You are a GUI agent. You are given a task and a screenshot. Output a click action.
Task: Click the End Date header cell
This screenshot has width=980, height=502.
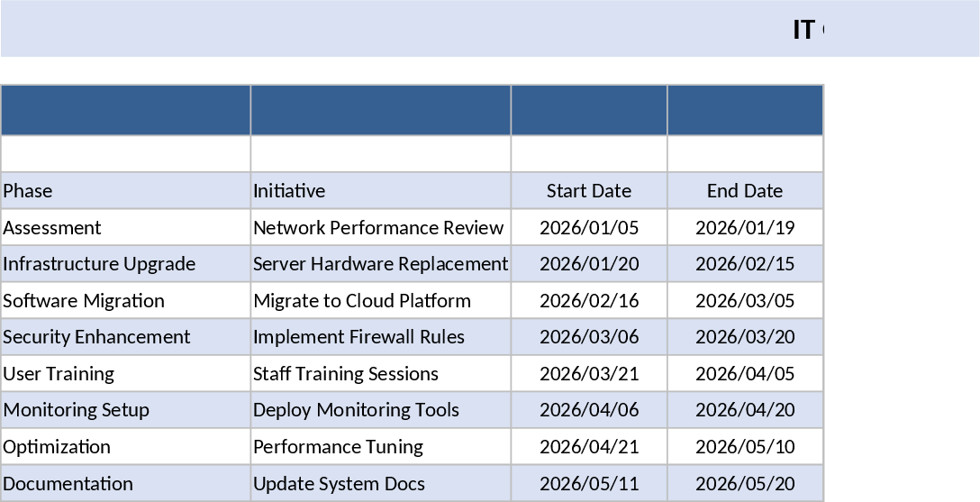745,191
